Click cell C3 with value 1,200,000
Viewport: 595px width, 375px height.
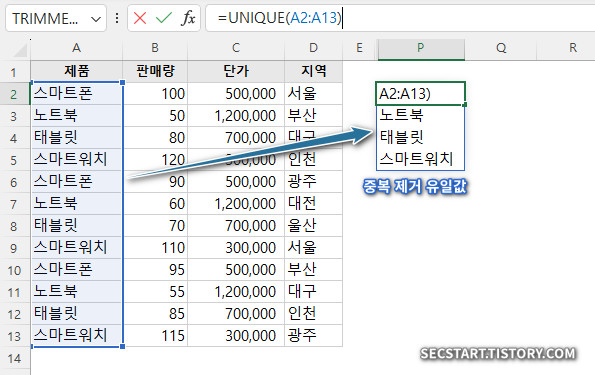click(236, 115)
